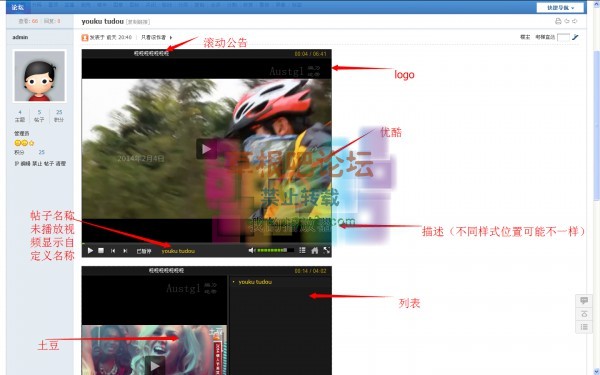Open the admin username link

pyautogui.click(x=20, y=37)
